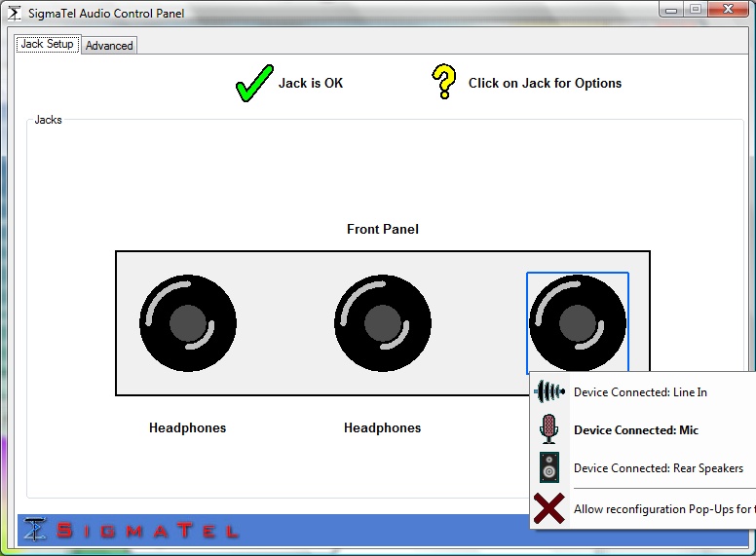
Task: Maximize the SigmaTel Audio Control Panel window
Action: pos(696,10)
